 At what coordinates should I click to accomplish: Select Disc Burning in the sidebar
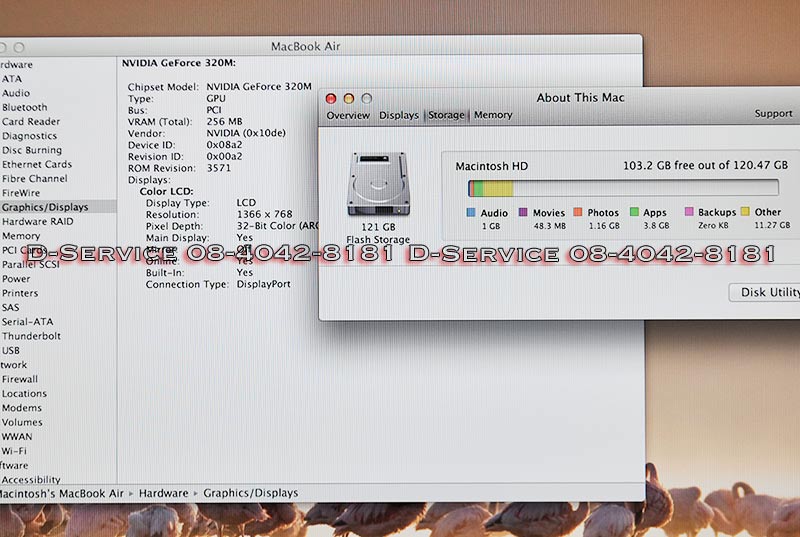point(32,150)
